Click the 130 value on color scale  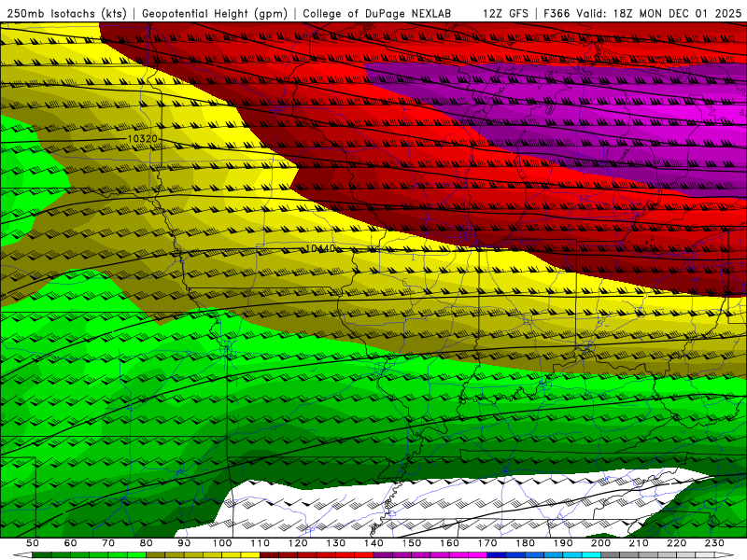click(336, 543)
